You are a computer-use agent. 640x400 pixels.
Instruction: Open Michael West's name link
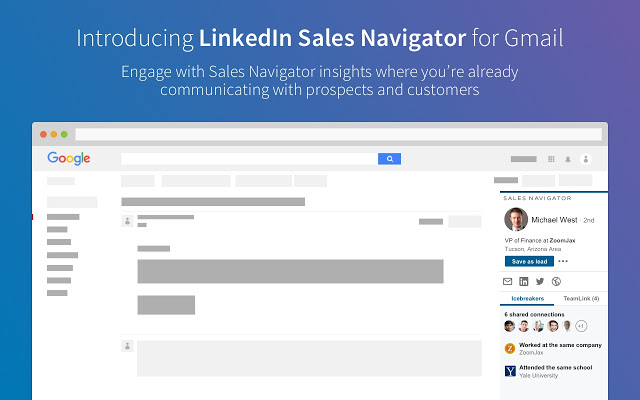554,220
